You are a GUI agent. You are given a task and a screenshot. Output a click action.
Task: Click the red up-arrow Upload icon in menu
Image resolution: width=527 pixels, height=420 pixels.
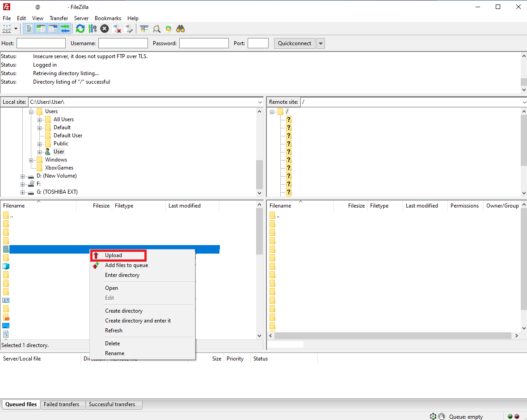click(x=96, y=255)
